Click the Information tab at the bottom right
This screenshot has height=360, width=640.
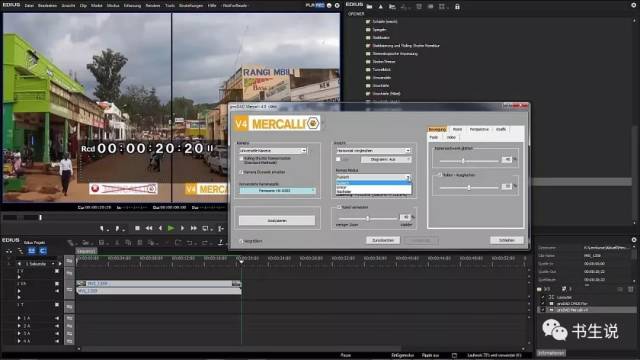click(551, 353)
